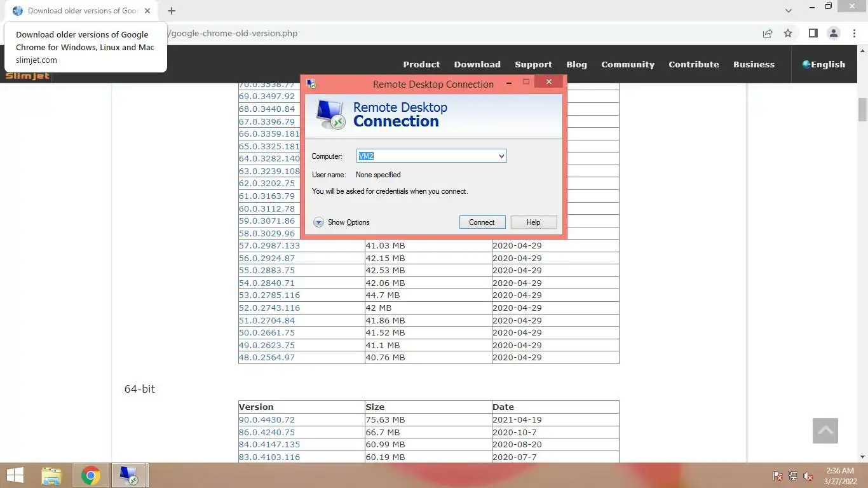
Task: Open the Contribute menu item
Action: (x=694, y=64)
